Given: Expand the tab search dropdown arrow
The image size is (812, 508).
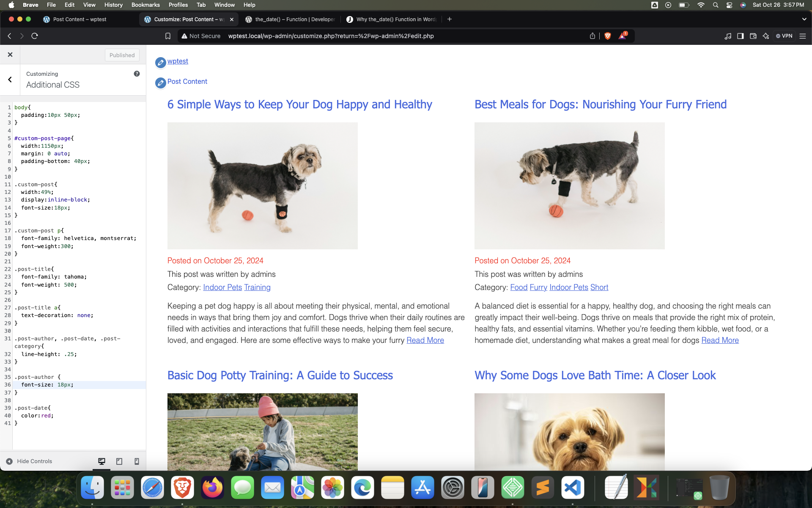Looking at the screenshot, I should point(804,19).
